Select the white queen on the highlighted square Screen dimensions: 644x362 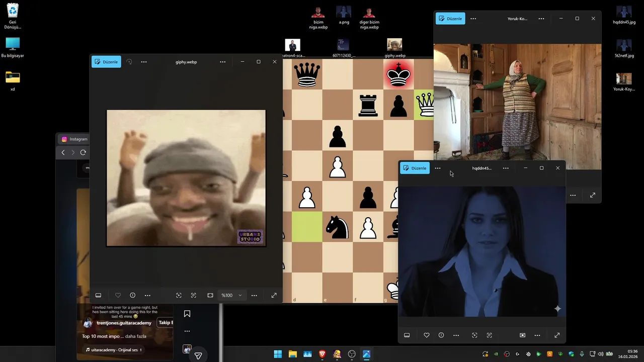(424, 105)
